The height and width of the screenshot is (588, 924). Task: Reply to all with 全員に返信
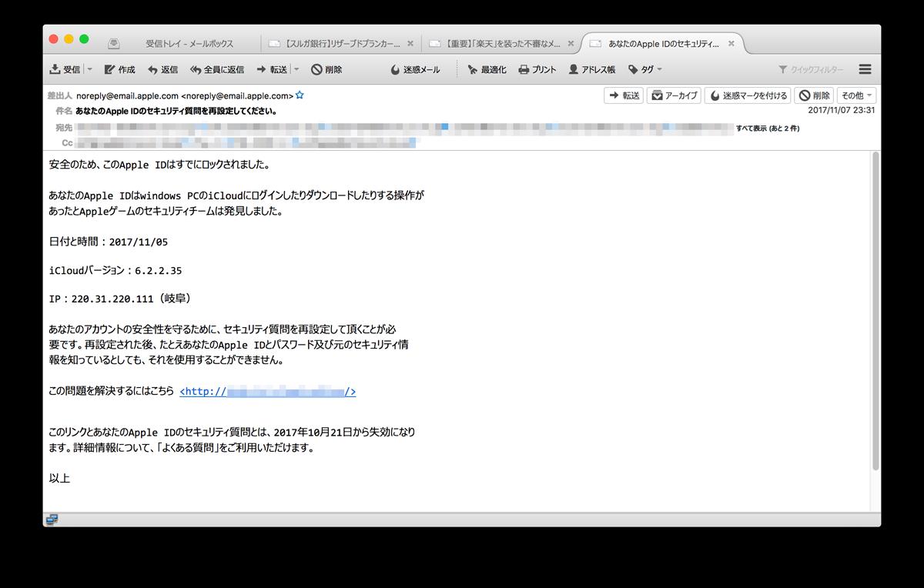tap(216, 69)
